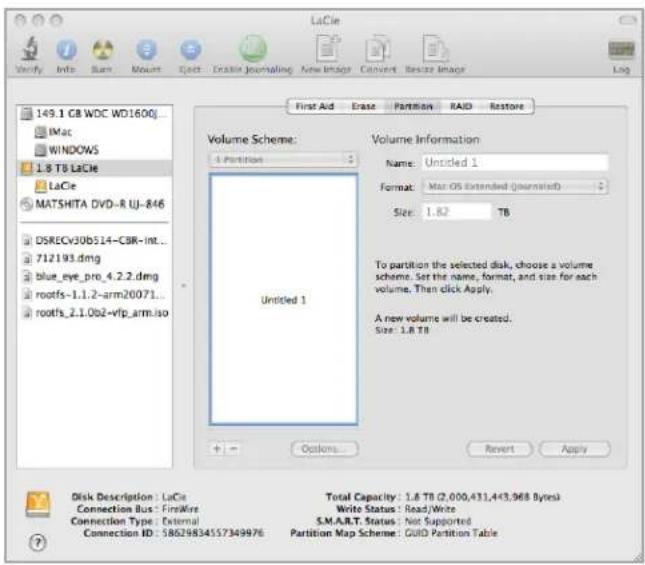Click the Verify microscope icon in the toolbar
The image size is (645, 565).
[x=29, y=49]
